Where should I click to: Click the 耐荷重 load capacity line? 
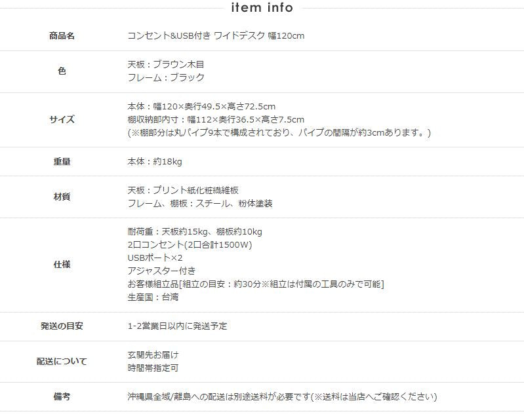(x=195, y=232)
